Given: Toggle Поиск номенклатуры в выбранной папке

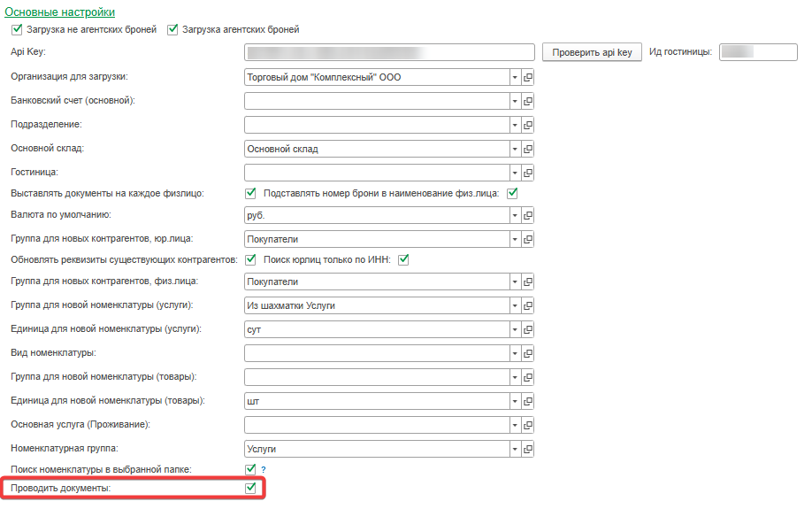Looking at the screenshot, I should coord(250,469).
